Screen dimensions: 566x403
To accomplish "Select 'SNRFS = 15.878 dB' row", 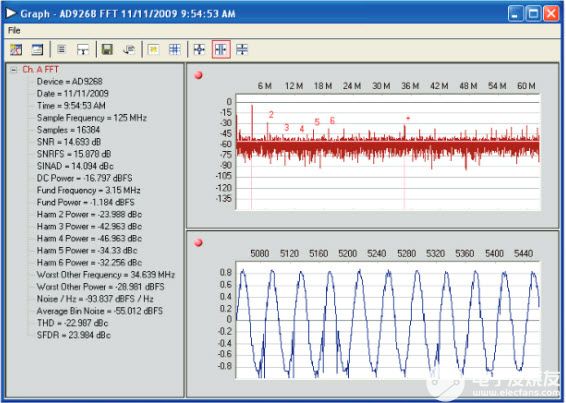I will (x=74, y=154).
